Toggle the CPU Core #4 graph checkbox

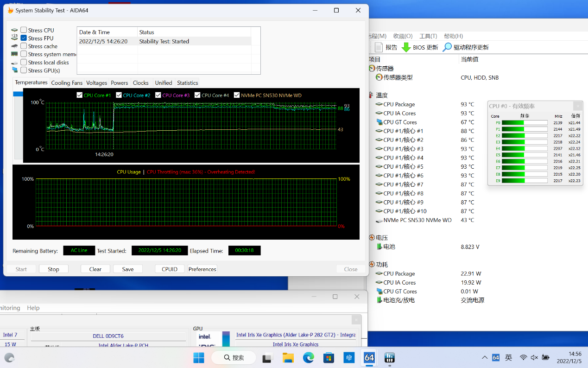[x=197, y=95]
